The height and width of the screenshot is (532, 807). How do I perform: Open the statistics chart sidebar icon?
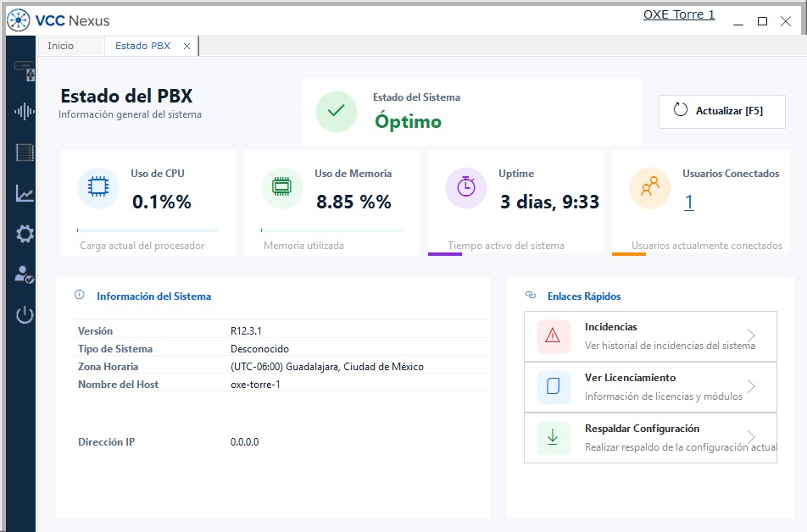[25, 193]
